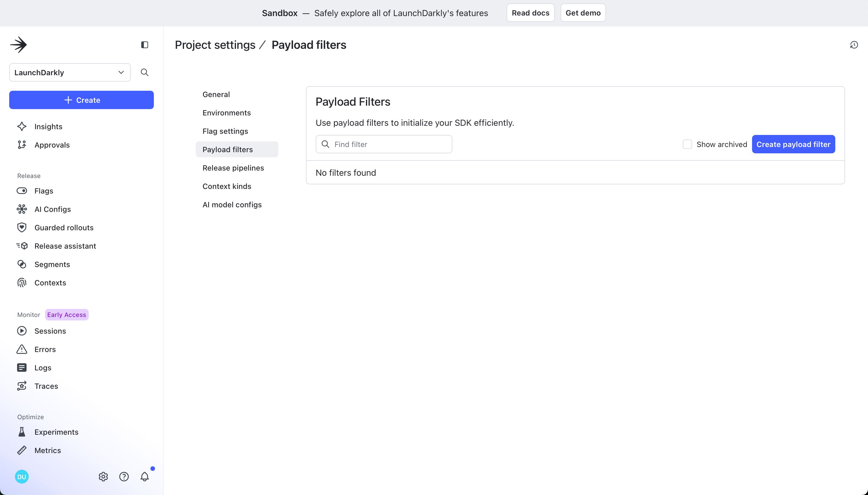Click the Segments circles icon

[22, 264]
